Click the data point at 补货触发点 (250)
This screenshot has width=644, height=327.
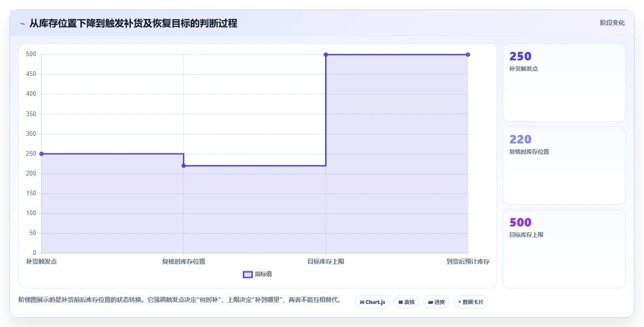coord(42,154)
